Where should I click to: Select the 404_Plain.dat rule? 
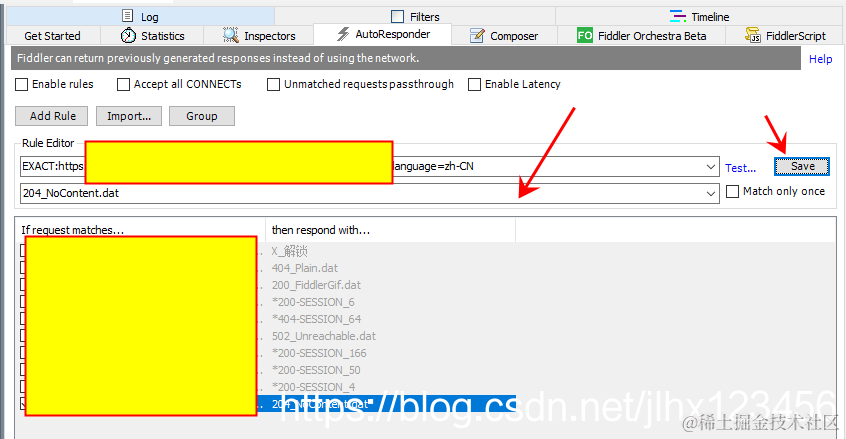[305, 268]
